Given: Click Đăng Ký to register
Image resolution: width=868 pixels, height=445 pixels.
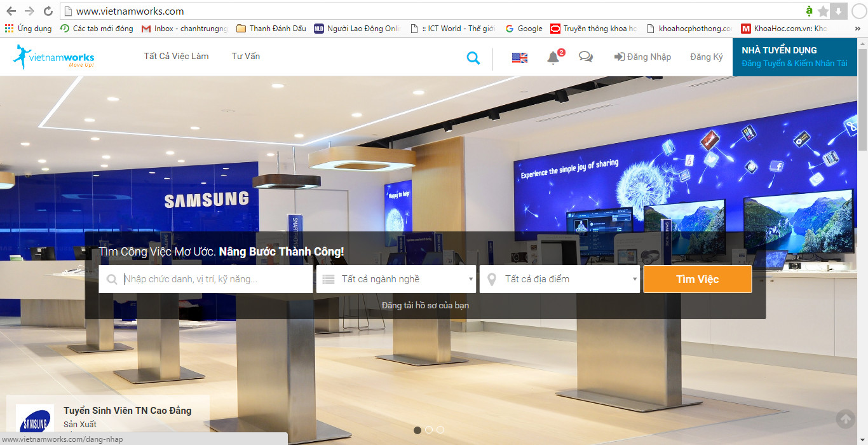Looking at the screenshot, I should click(x=707, y=57).
